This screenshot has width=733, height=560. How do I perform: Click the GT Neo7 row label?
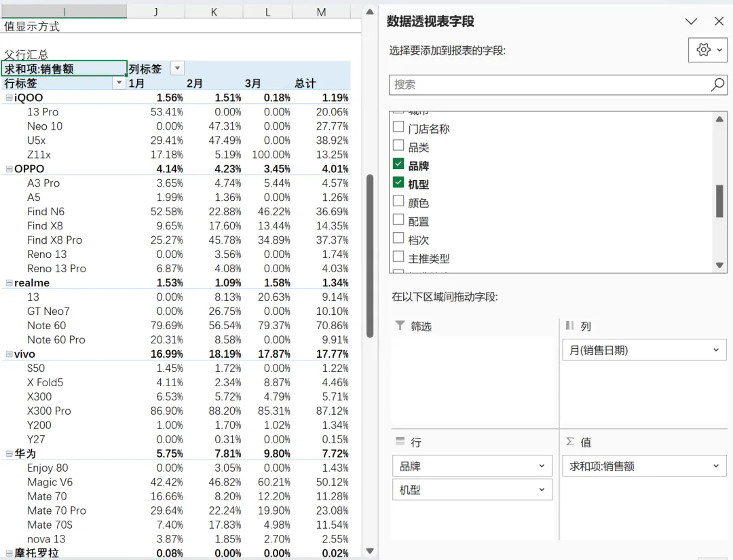48,312
